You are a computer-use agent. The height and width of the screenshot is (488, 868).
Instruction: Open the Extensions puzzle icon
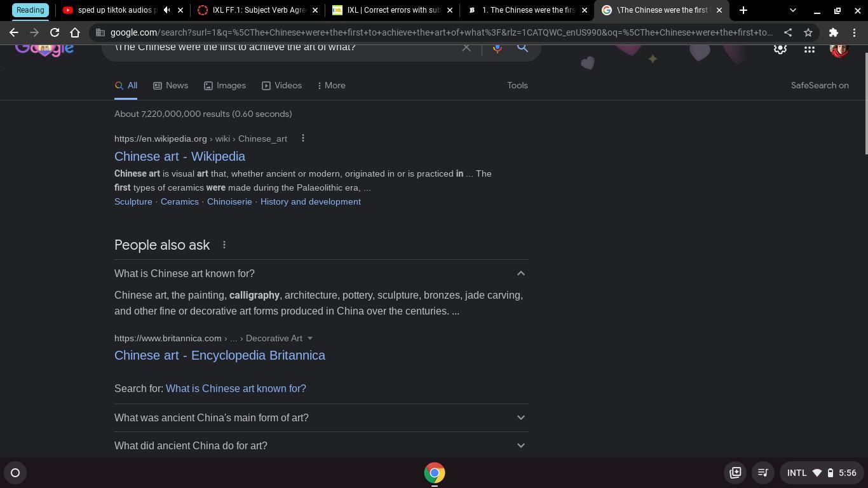[x=834, y=32]
